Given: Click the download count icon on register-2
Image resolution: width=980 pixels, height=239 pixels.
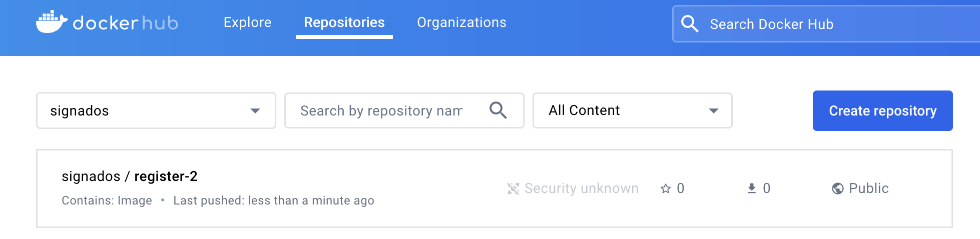Looking at the screenshot, I should pyautogui.click(x=751, y=188).
